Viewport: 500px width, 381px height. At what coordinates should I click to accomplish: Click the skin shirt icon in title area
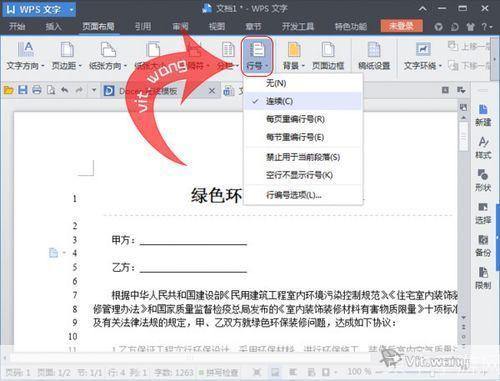coord(470,27)
